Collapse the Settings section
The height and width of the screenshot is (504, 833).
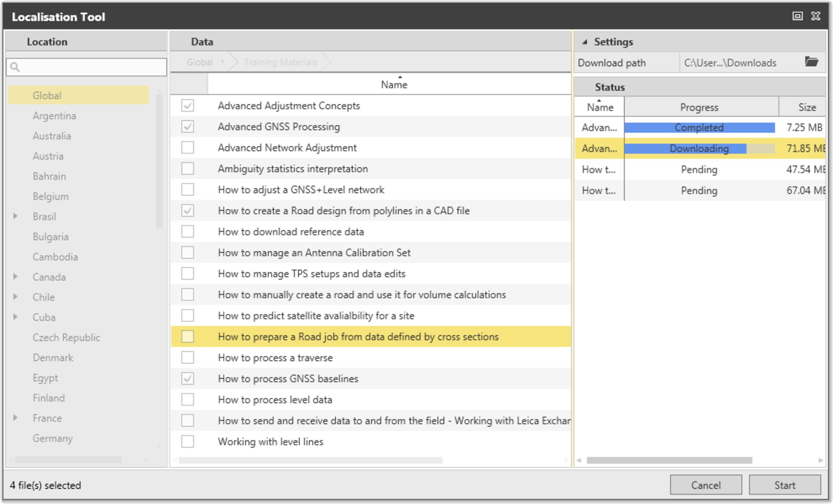click(585, 42)
